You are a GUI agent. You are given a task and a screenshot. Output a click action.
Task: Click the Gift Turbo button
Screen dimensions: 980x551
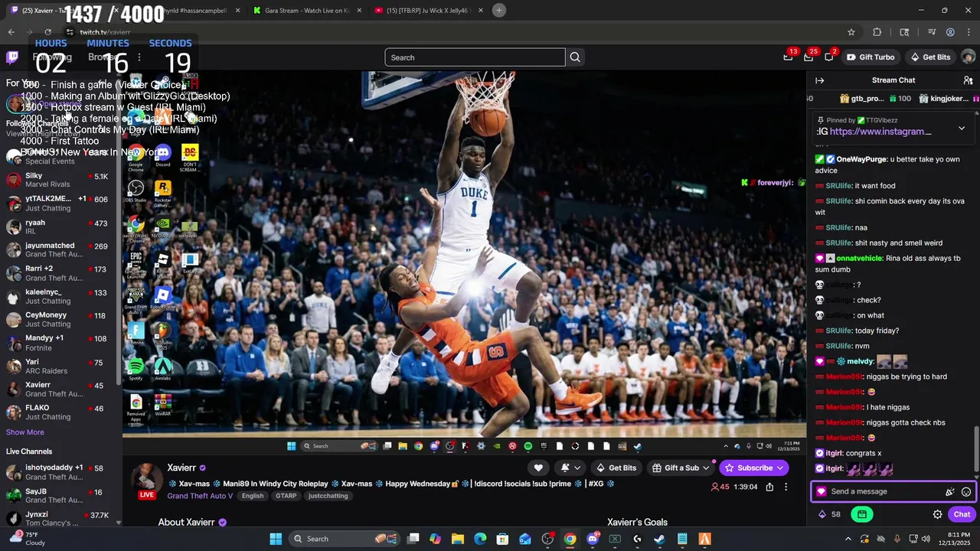[871, 57]
